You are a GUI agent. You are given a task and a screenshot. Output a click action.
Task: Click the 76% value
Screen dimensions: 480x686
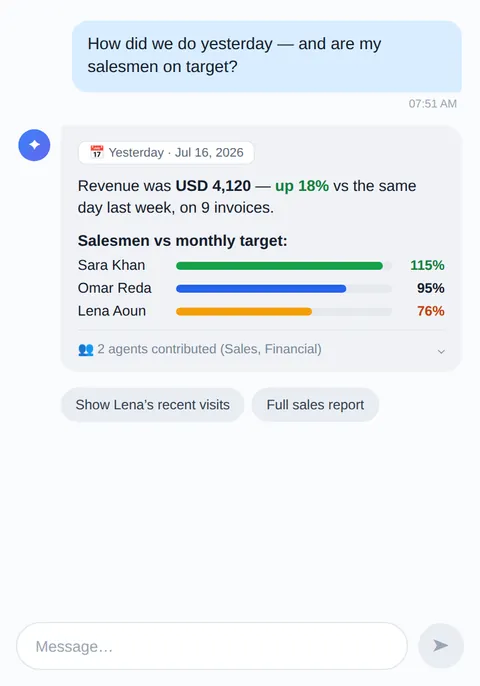click(431, 311)
